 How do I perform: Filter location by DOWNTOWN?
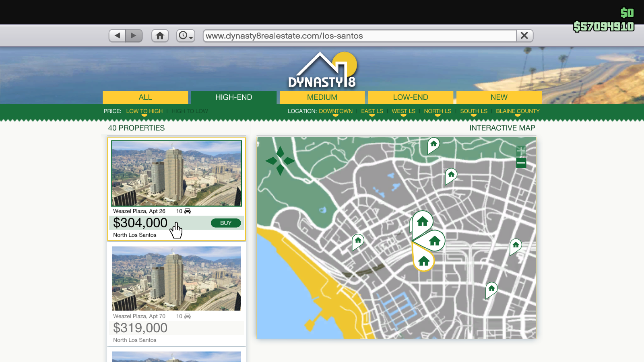pos(336,111)
